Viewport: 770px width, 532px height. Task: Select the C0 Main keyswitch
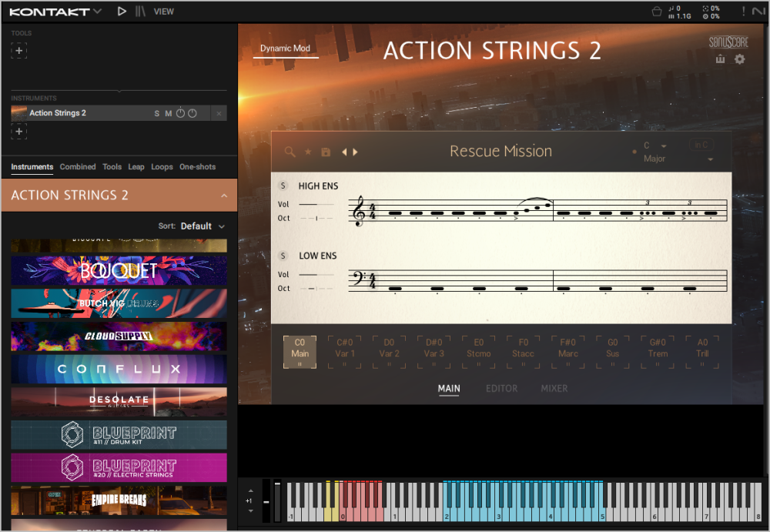pos(300,352)
